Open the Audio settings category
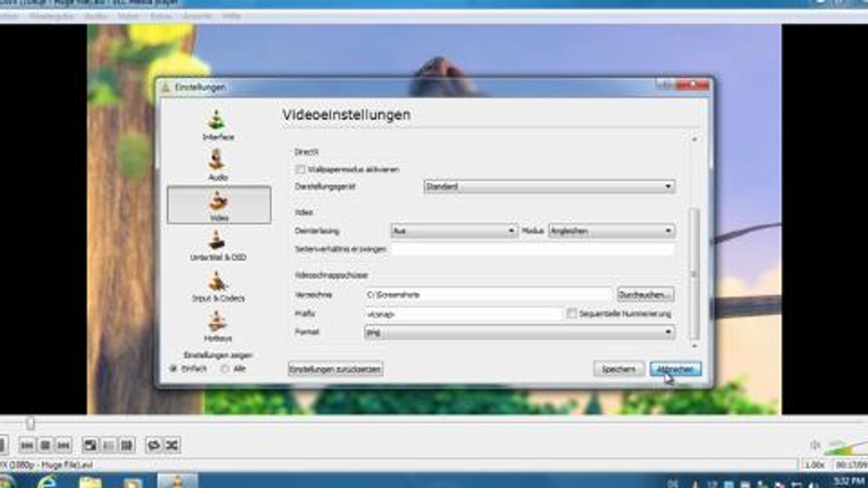This screenshot has width=868, height=488. coord(218,165)
